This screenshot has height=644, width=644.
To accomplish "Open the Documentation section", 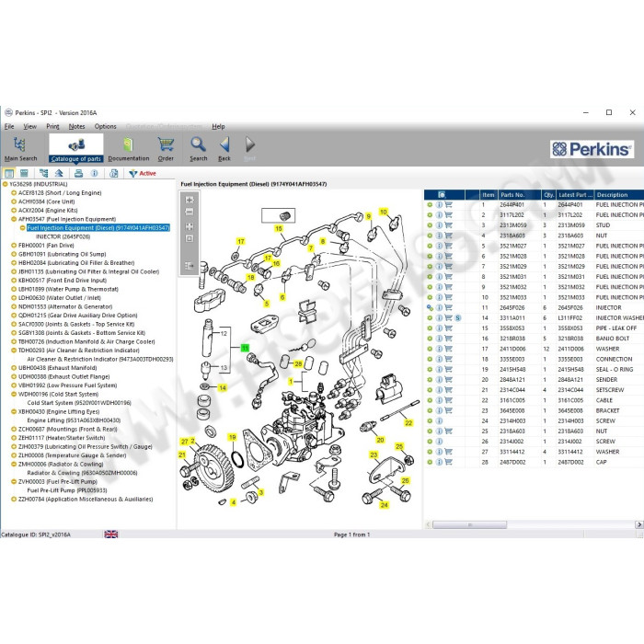I will point(129,149).
